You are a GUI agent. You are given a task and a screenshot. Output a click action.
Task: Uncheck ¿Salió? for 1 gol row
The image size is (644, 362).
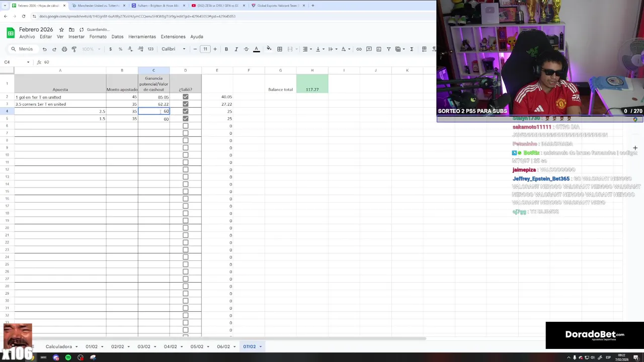(x=185, y=97)
